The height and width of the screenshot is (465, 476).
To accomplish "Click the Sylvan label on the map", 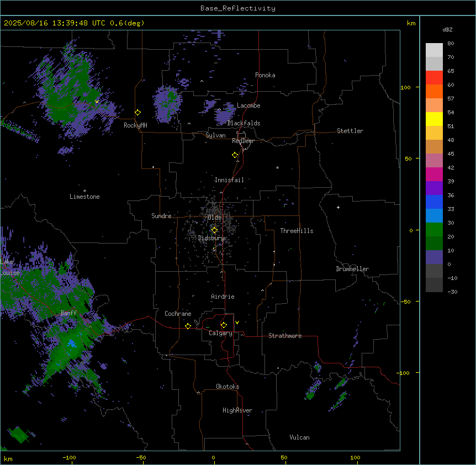I will click(x=215, y=135).
